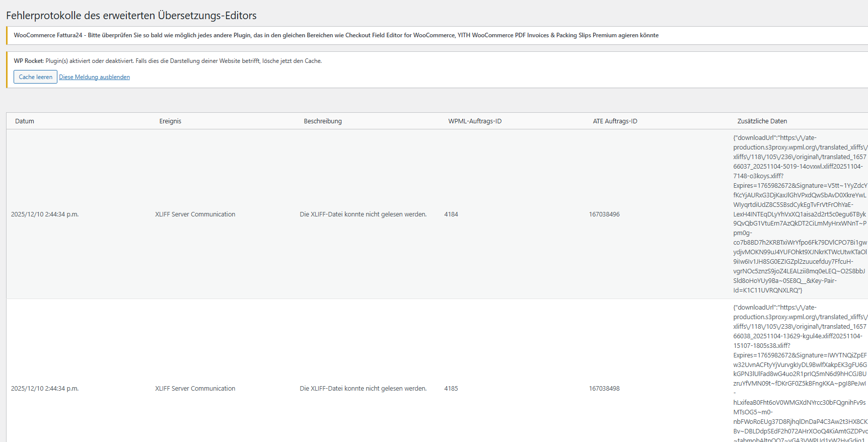868x442 pixels.
Task: Click the error description in the 4184 row
Action: coord(363,214)
